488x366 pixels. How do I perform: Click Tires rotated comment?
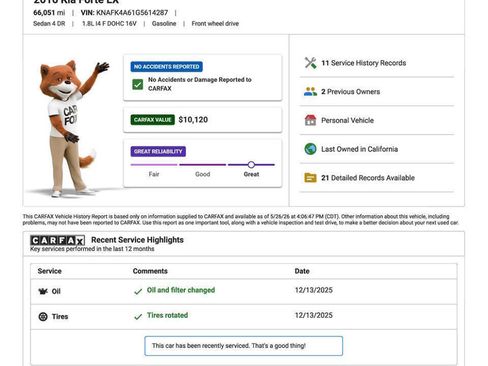(x=168, y=315)
